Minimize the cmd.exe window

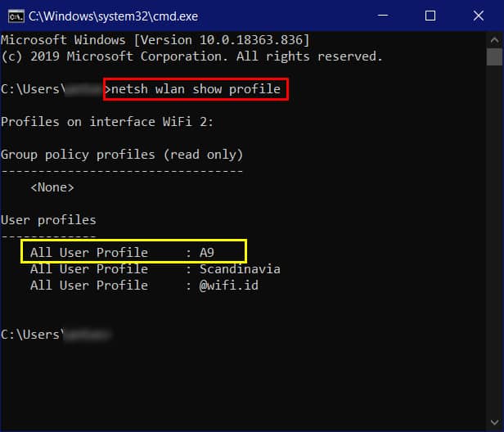(x=383, y=16)
